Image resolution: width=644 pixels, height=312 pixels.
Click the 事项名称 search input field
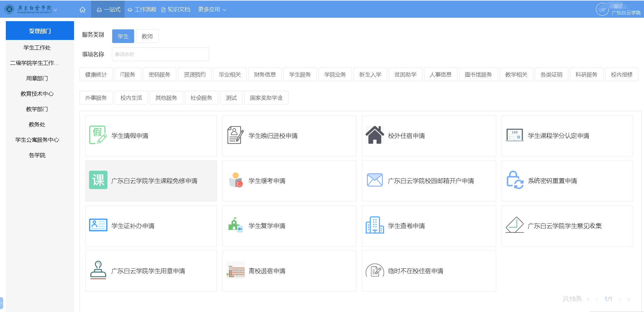[x=160, y=54]
